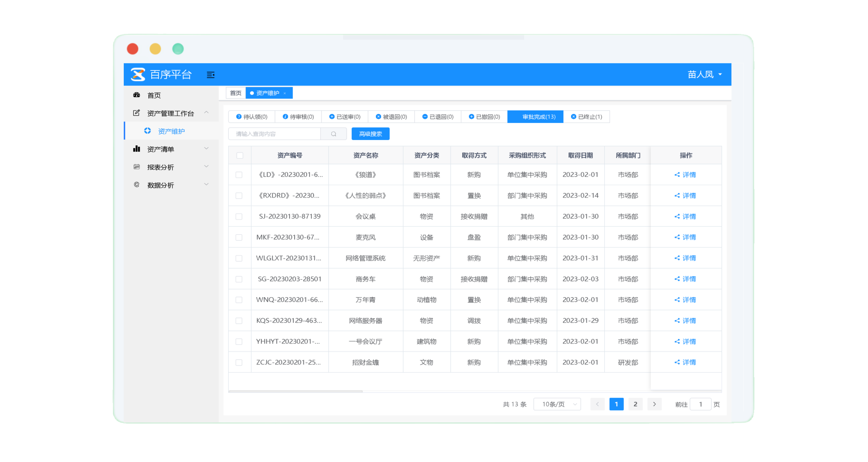Image resolution: width=868 pixels, height=462 pixels.
Task: Click the palette icon beside 数据分析
Action: (136, 185)
